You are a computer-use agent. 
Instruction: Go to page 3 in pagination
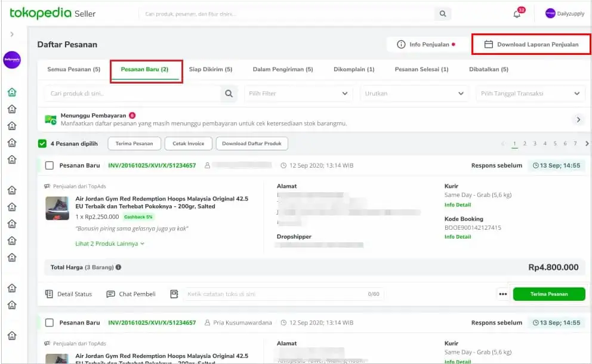(535, 143)
